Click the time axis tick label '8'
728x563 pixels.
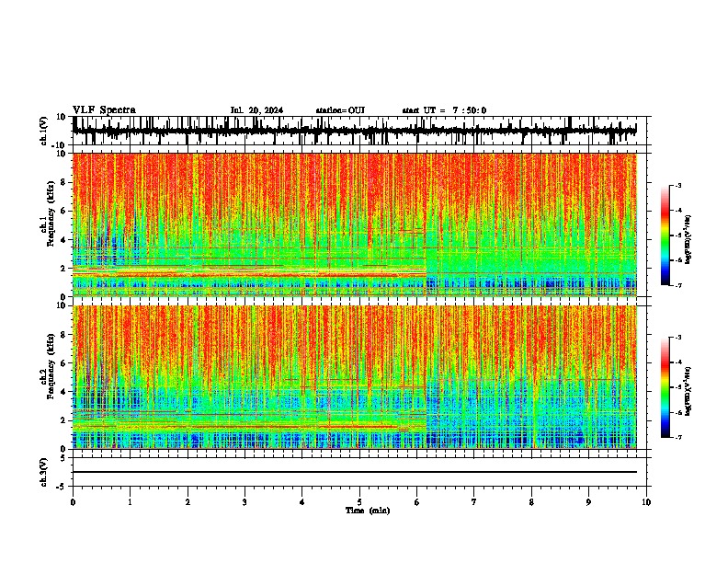click(x=531, y=502)
